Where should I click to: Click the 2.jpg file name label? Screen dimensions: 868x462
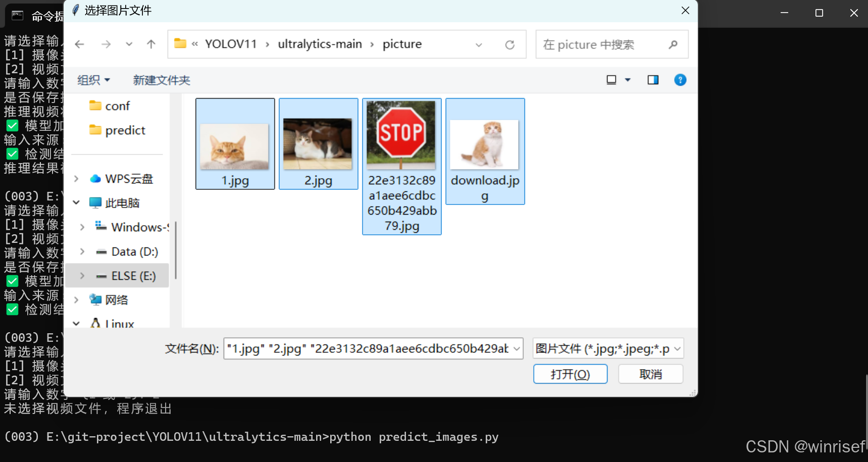pyautogui.click(x=318, y=180)
